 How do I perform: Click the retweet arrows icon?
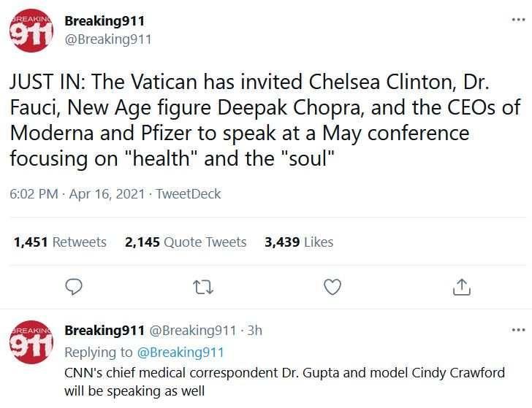(202, 287)
